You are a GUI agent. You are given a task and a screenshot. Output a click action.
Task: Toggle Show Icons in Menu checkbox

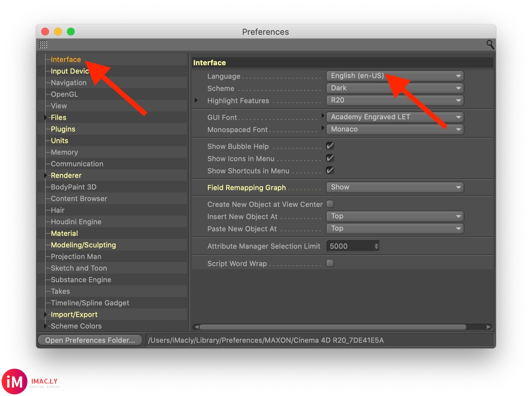click(330, 158)
